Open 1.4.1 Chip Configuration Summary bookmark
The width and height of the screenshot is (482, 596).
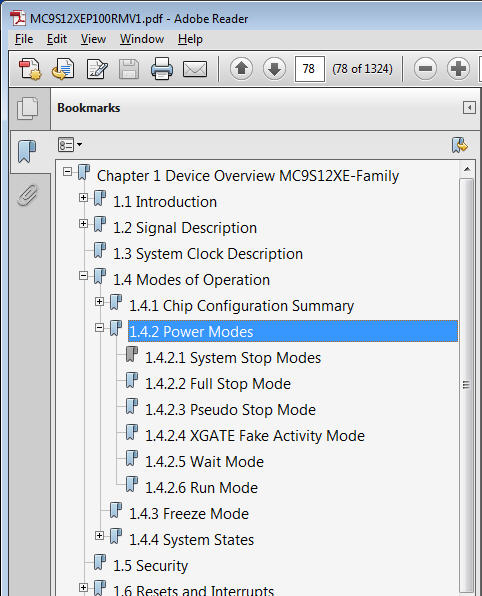241,306
